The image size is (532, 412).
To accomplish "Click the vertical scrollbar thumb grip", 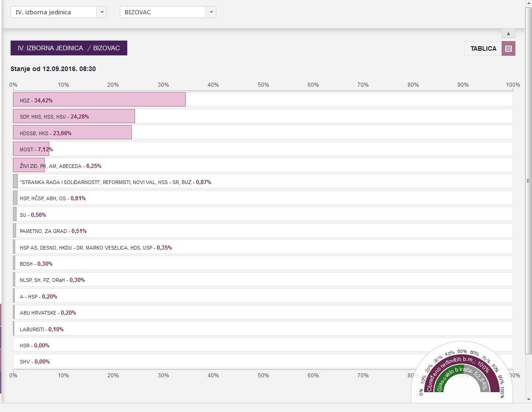I will (x=528, y=181).
